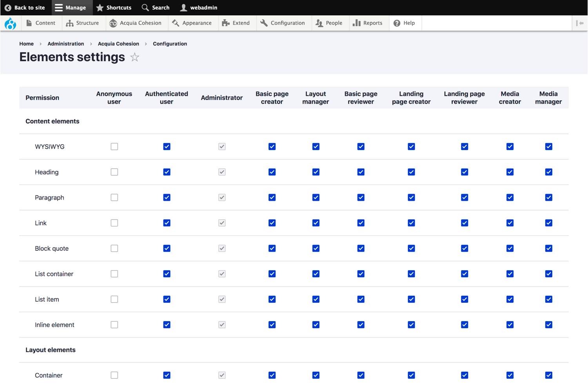Open the webadmin account link
Image resolution: width=588 pixels, height=387 pixels.
coord(199,8)
